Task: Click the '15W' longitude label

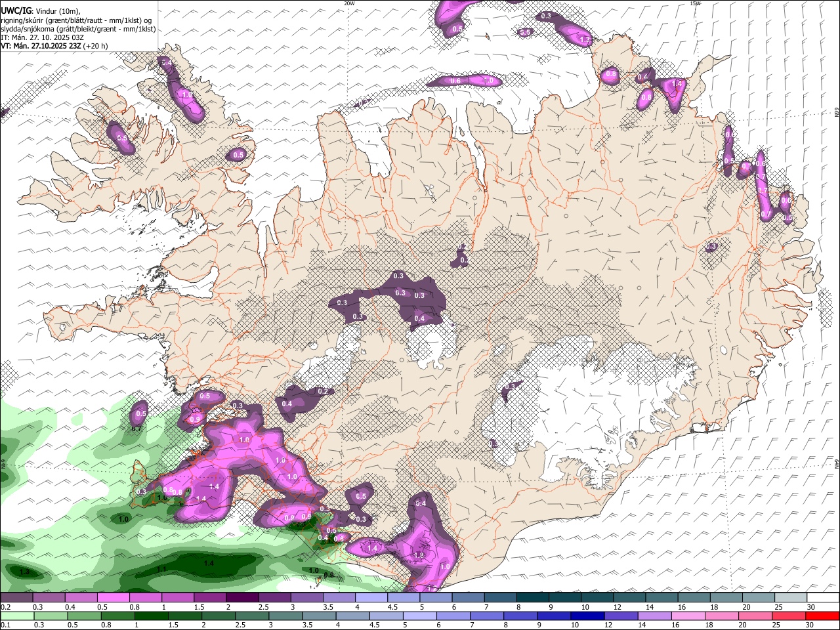Action: point(696,3)
